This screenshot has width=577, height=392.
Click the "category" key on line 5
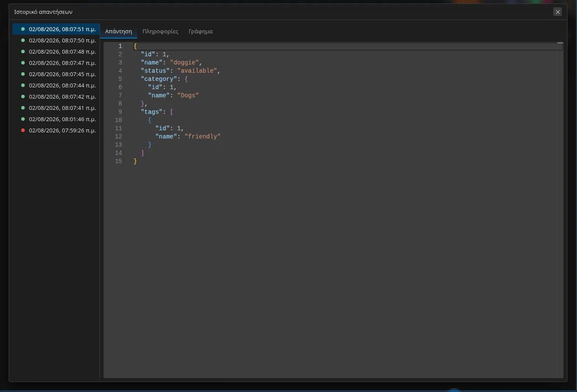click(159, 79)
